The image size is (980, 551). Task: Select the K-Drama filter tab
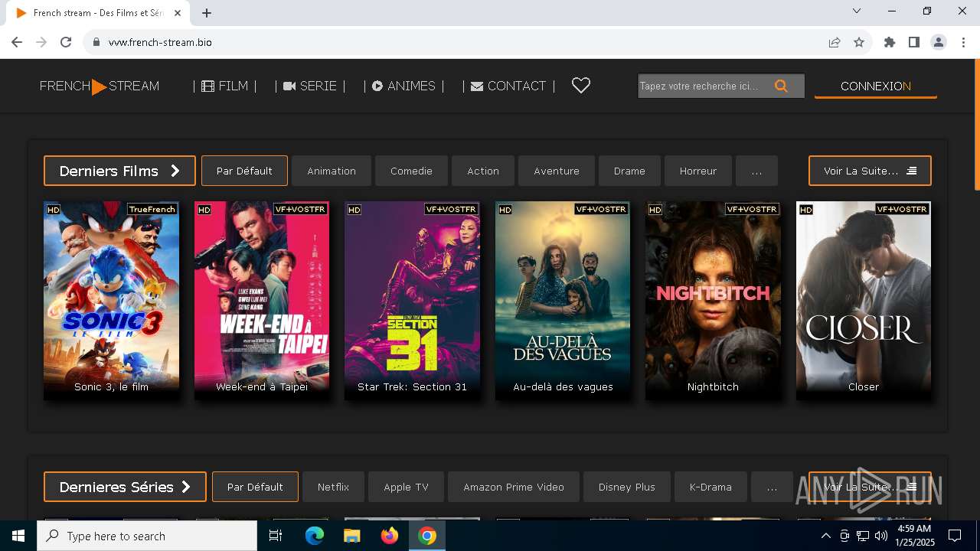710,487
